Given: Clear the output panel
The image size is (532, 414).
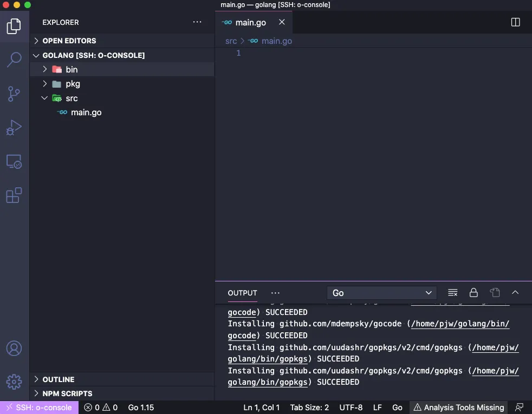Looking at the screenshot, I should pos(452,293).
